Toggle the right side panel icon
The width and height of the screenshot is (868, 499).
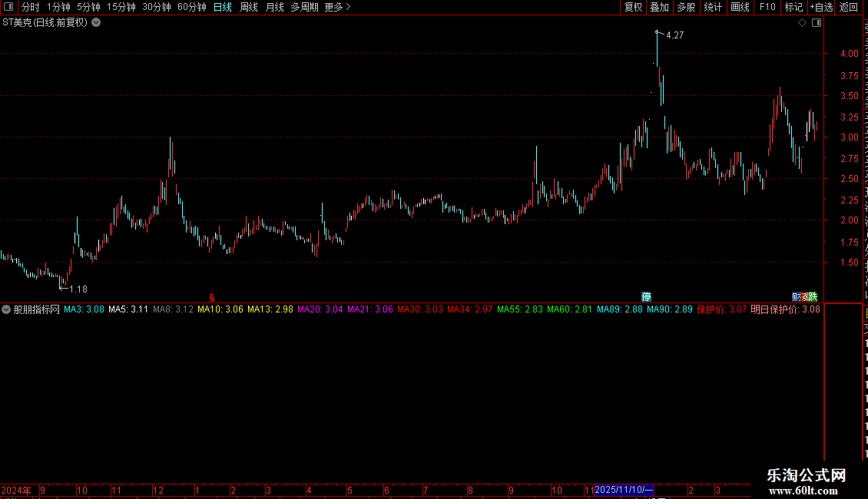pyautogui.click(x=817, y=23)
